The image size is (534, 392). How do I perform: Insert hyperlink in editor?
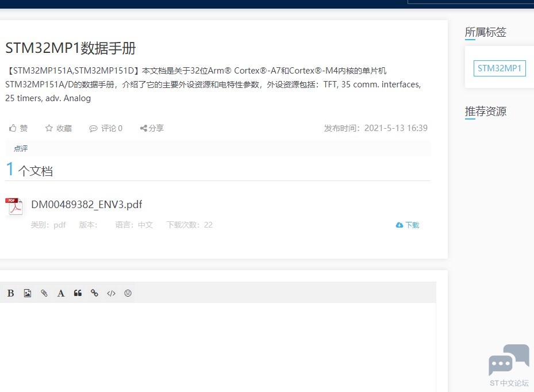click(94, 293)
